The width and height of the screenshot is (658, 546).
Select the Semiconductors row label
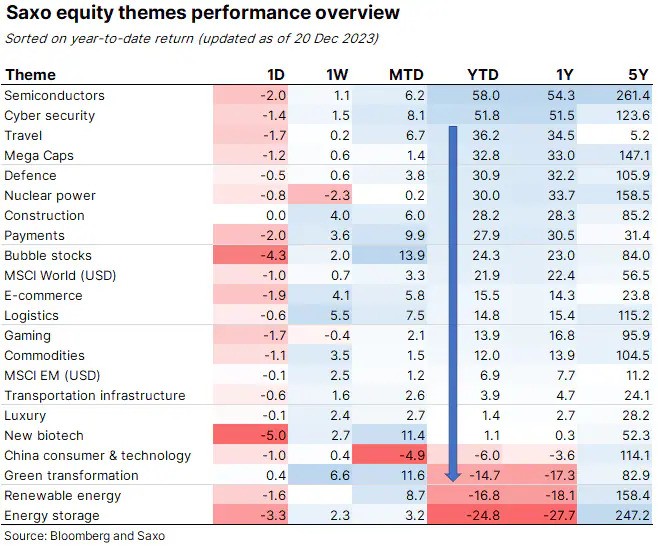pyautogui.click(x=55, y=96)
